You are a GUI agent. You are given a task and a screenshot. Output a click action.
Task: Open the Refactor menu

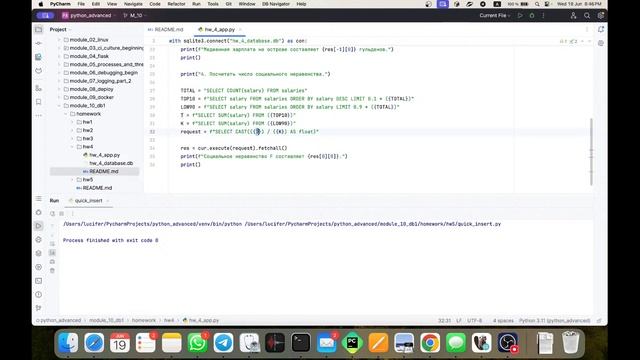[176, 4]
